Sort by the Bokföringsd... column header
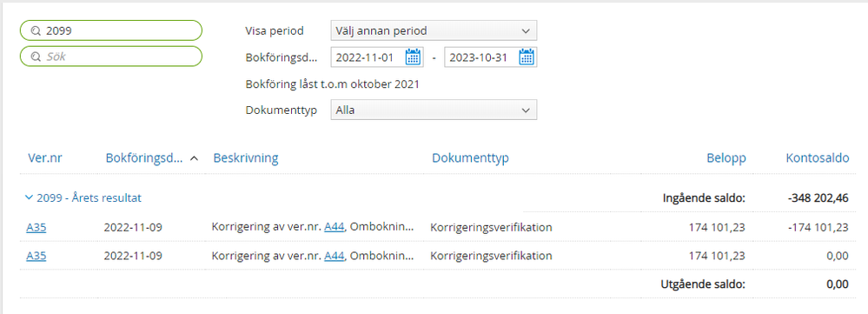This screenshot has width=868, height=314. (x=144, y=158)
